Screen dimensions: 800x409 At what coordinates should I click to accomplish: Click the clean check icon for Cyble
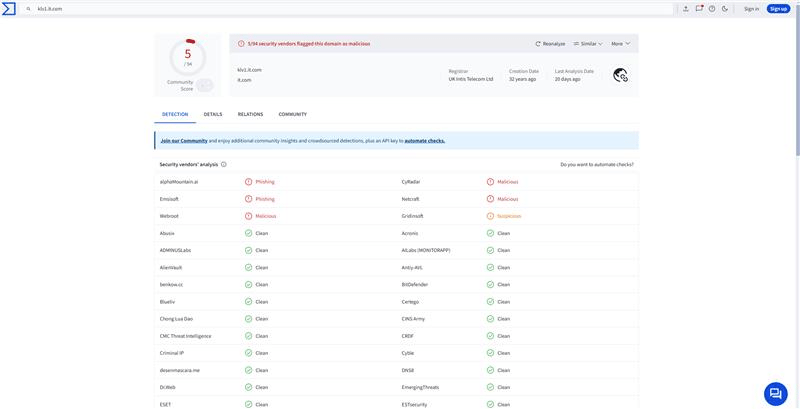(x=490, y=353)
